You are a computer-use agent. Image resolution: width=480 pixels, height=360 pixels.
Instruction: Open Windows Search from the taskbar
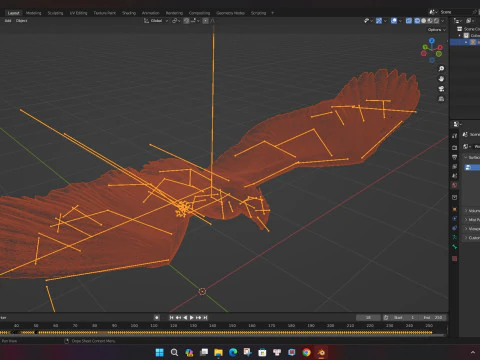(174, 352)
